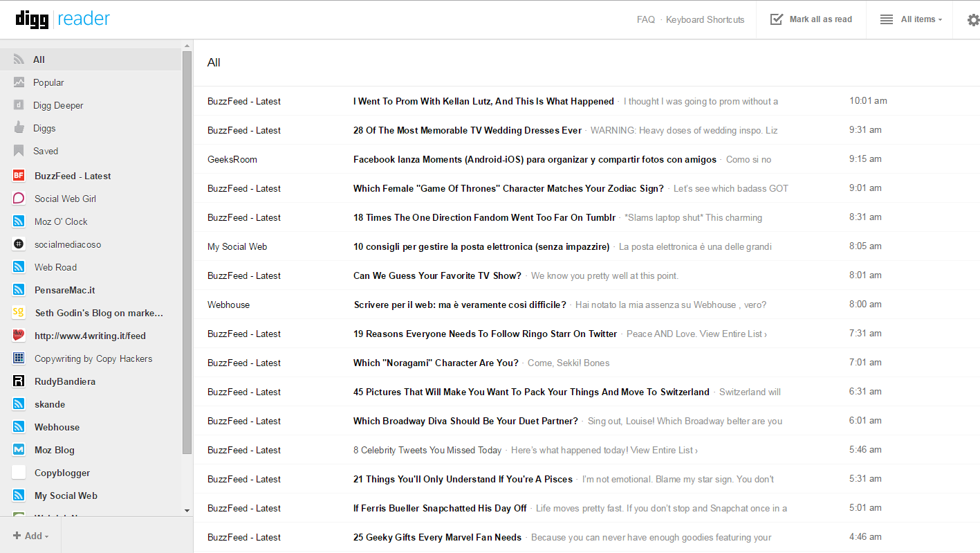Expand the All items dropdown

(912, 19)
